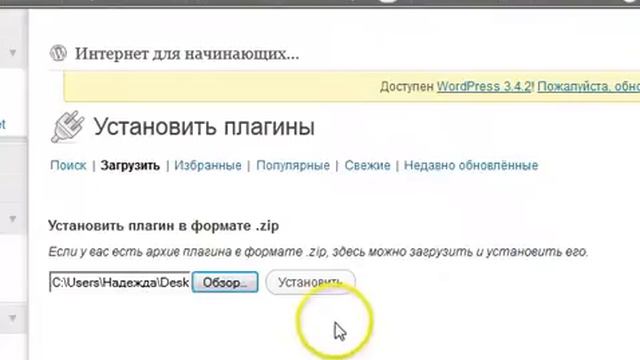Viewport: 640px width, 360px height.
Task: Click the Обзор browse button
Action: [x=225, y=282]
